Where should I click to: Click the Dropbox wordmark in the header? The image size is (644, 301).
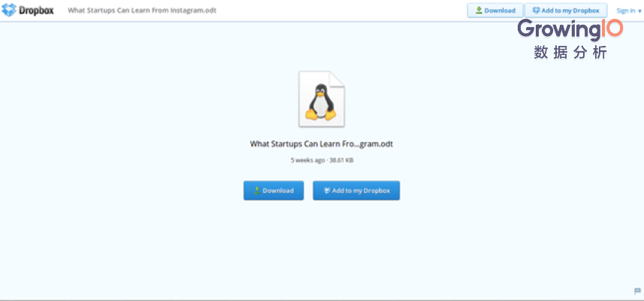pos(37,11)
